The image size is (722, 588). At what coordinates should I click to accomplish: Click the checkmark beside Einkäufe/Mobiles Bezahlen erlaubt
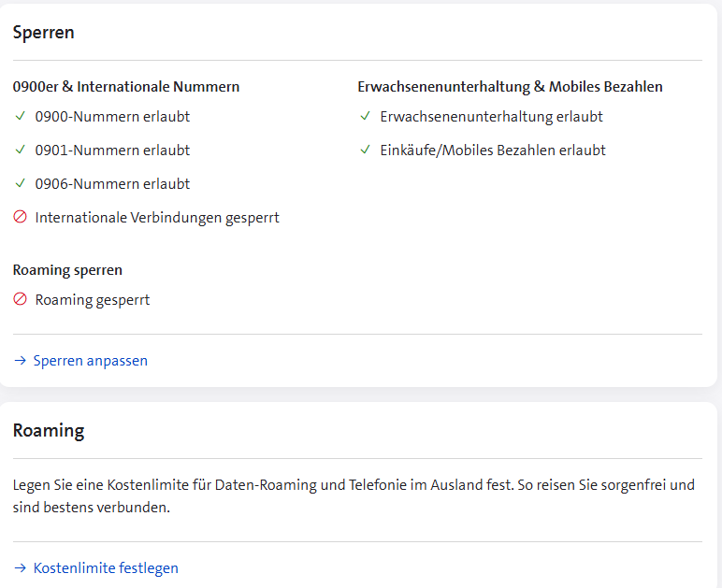point(366,151)
